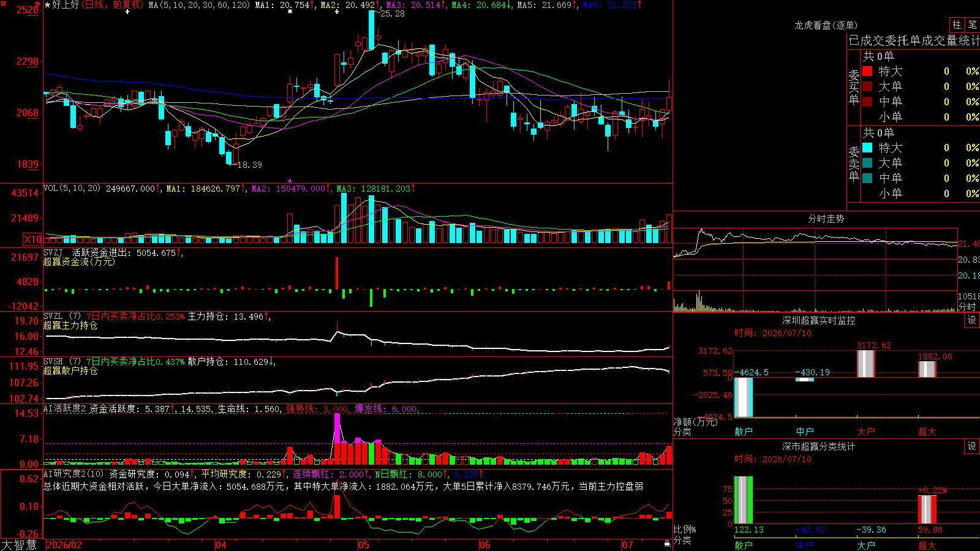Click the 散户 bar showing -4624.5
980x551 pixels.
pyautogui.click(x=744, y=397)
